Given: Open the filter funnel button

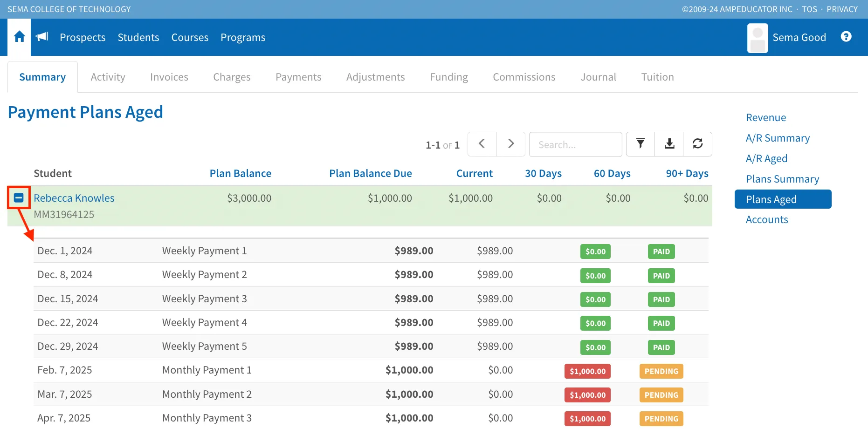Looking at the screenshot, I should (641, 144).
